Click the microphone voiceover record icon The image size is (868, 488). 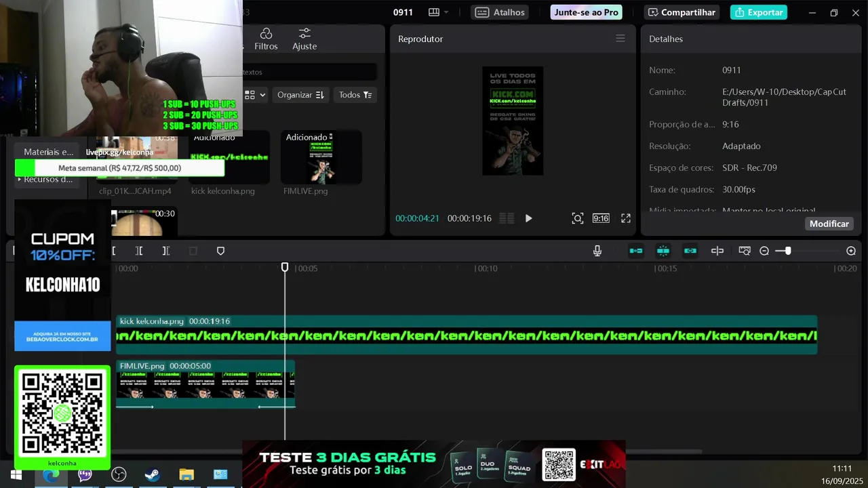(x=597, y=251)
